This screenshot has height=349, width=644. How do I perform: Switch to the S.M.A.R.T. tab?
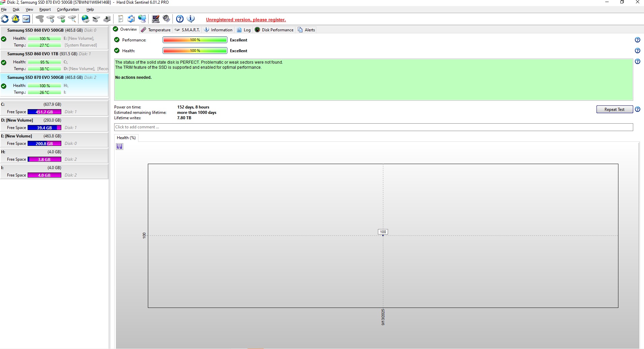187,30
